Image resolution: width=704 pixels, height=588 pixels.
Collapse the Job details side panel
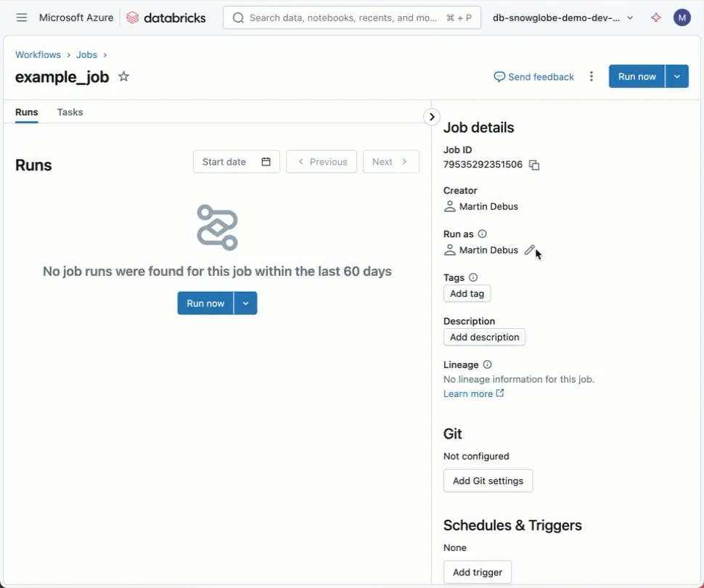pyautogui.click(x=431, y=117)
